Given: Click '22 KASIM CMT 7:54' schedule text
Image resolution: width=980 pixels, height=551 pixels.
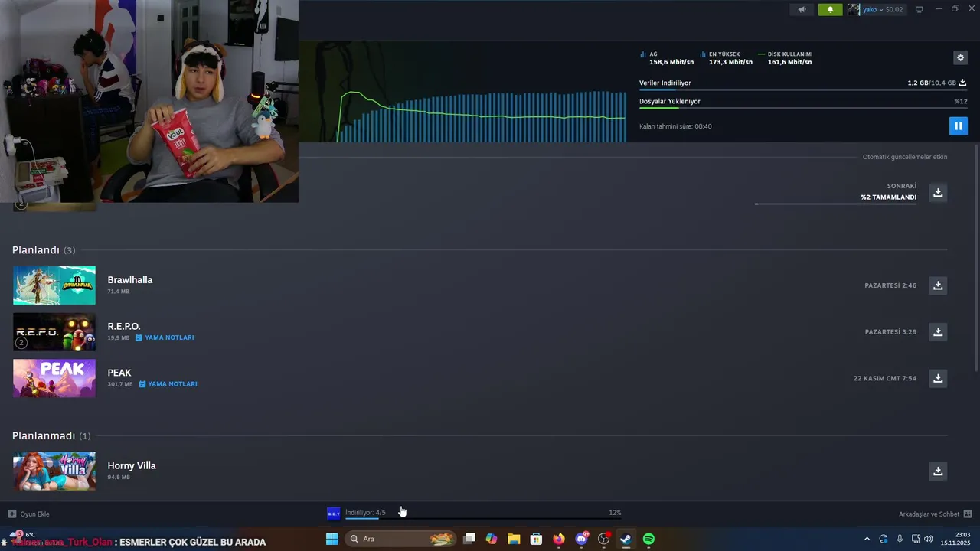Looking at the screenshot, I should [x=884, y=378].
